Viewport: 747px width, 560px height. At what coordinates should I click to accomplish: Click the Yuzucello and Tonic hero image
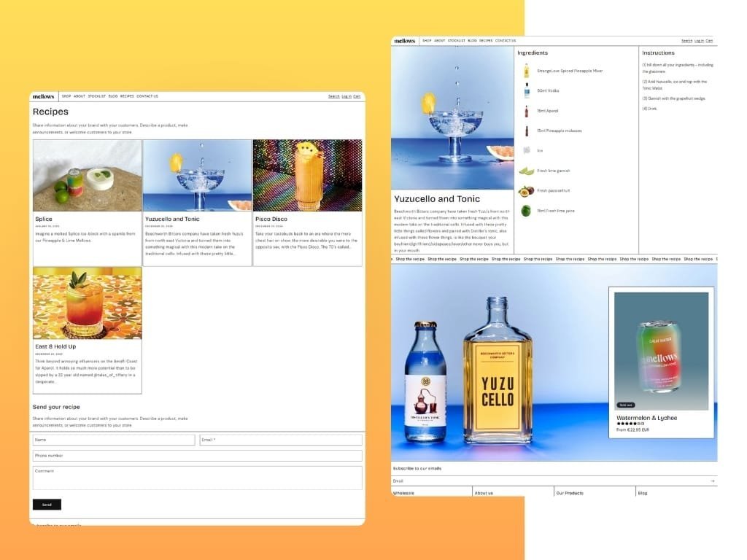click(452, 118)
